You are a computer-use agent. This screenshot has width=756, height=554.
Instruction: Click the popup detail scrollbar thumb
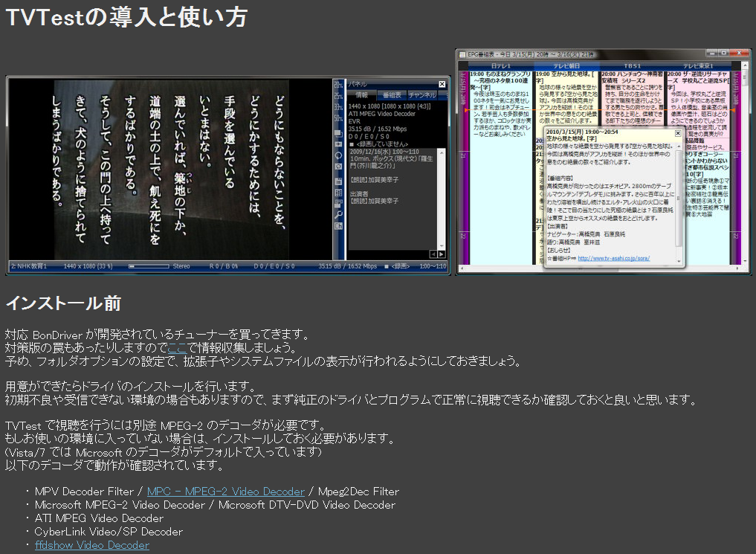tap(679, 198)
